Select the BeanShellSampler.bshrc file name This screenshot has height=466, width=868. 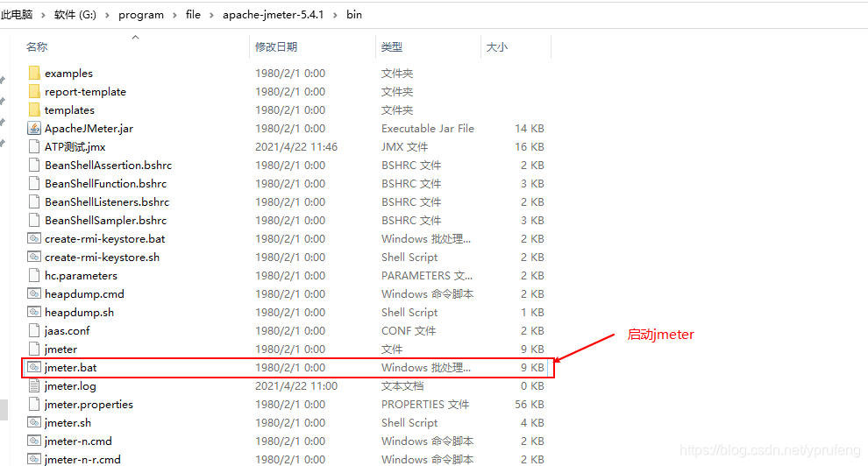click(x=105, y=220)
